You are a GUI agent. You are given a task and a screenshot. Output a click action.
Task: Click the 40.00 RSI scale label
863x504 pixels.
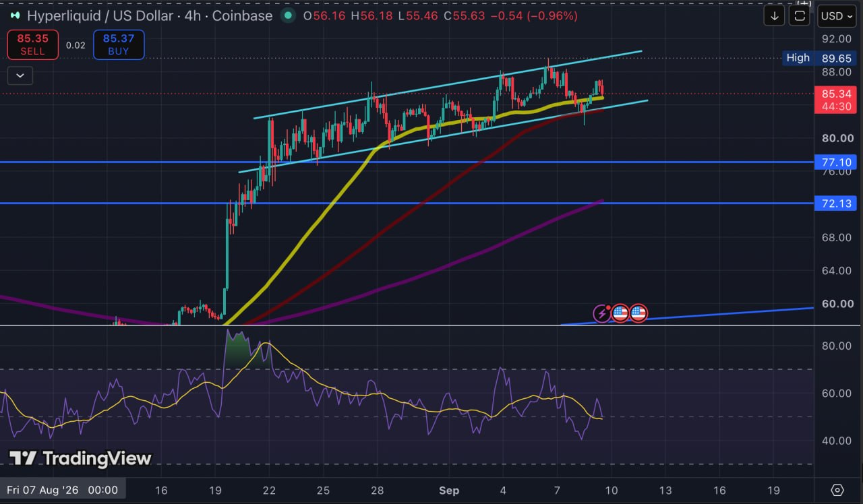836,440
